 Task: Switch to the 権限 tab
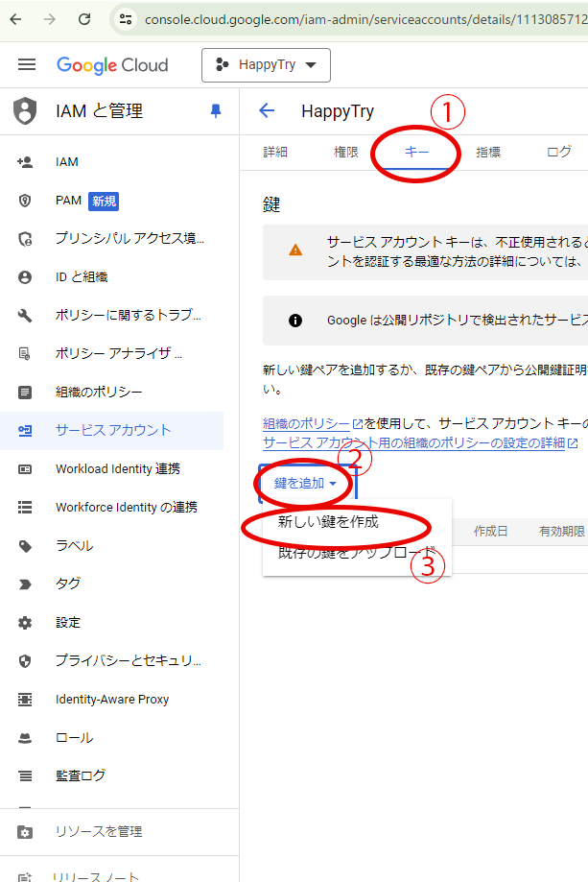pyautogui.click(x=346, y=152)
